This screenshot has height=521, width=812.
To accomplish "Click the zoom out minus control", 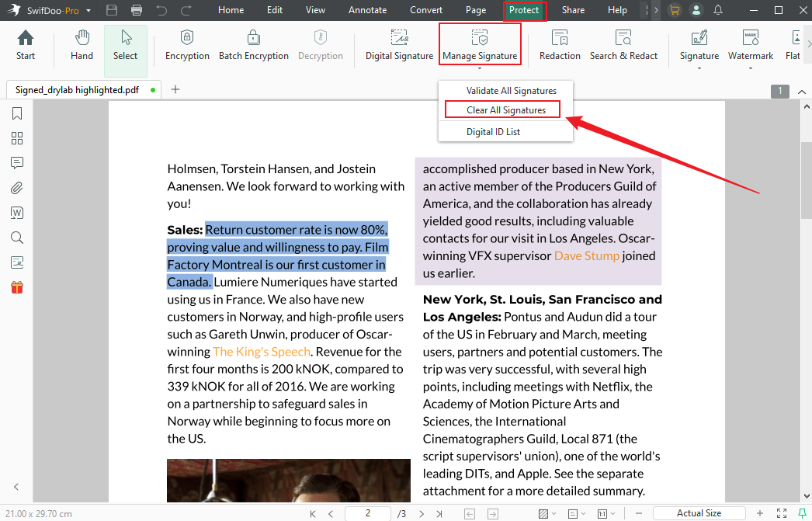I will point(638,513).
